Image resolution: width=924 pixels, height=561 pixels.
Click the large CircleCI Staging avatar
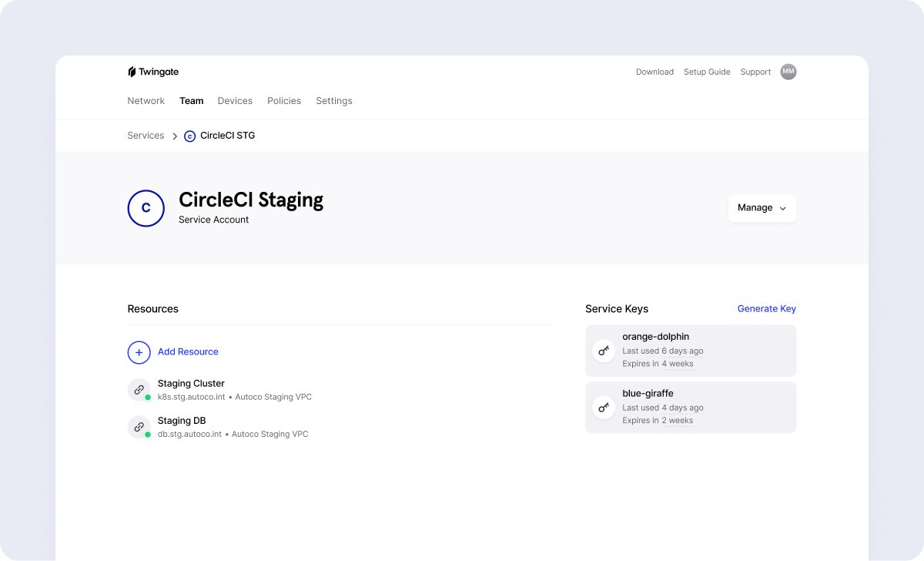pos(146,208)
